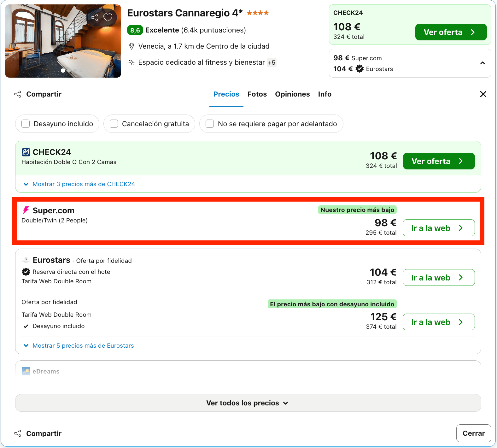Screen dimensions: 497x448
Task: Click Habitación Doble O Con 2 Camas
Action: point(69,162)
